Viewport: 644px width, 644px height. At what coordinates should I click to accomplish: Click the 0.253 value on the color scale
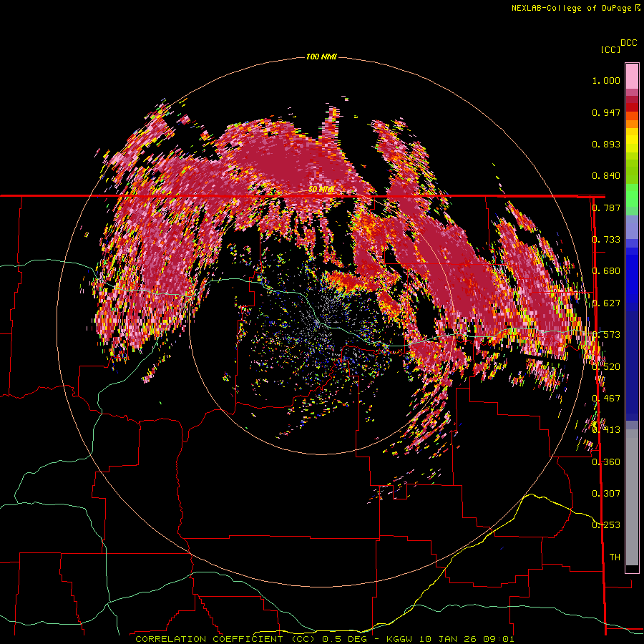[x=606, y=525]
